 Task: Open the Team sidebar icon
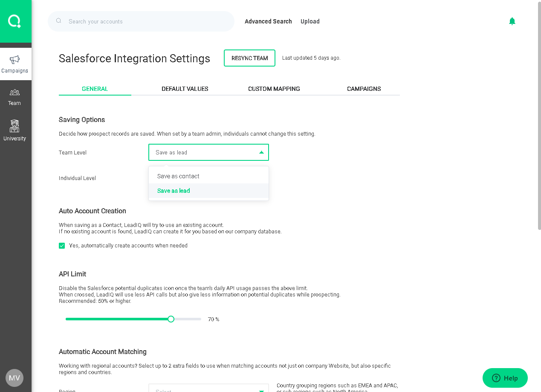[14, 97]
